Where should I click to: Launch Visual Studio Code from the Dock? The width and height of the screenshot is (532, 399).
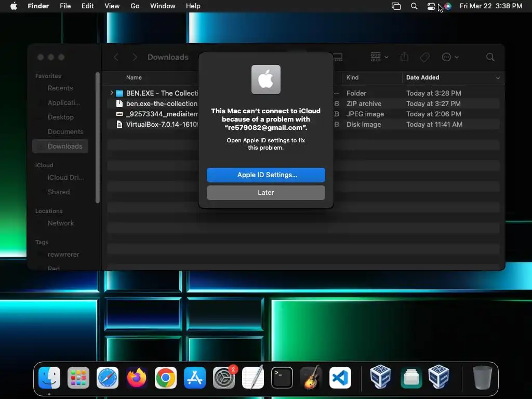point(340,378)
